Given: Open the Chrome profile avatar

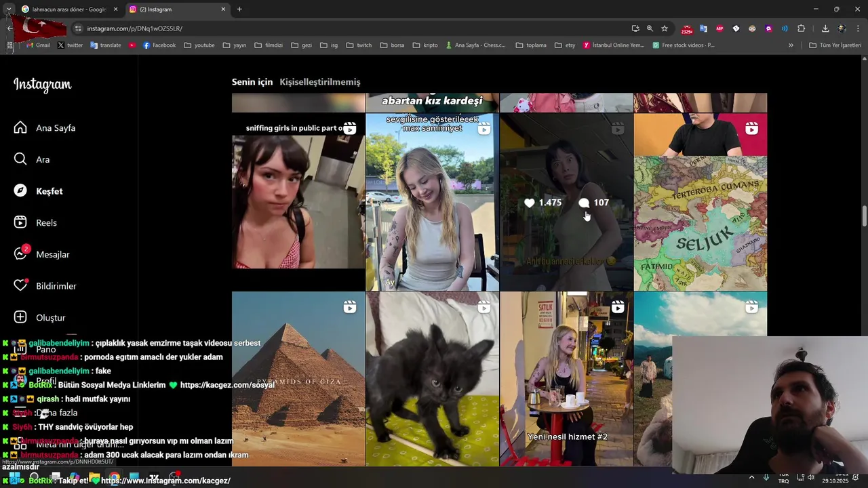Looking at the screenshot, I should point(842,28).
